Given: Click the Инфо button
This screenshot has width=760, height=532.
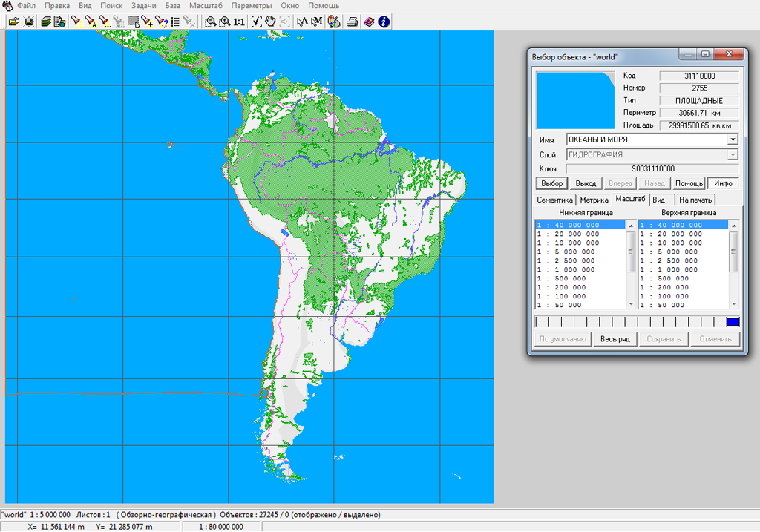Looking at the screenshot, I should click(x=723, y=183).
